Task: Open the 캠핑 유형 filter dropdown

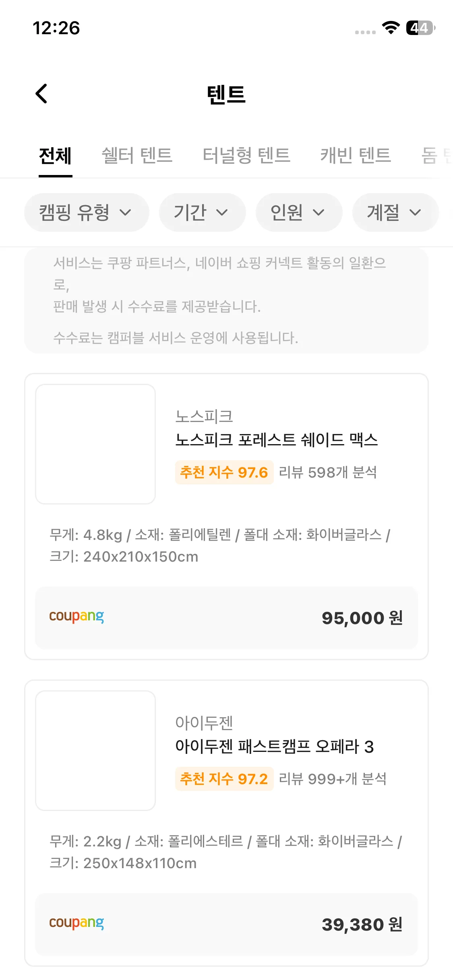Action: (86, 212)
